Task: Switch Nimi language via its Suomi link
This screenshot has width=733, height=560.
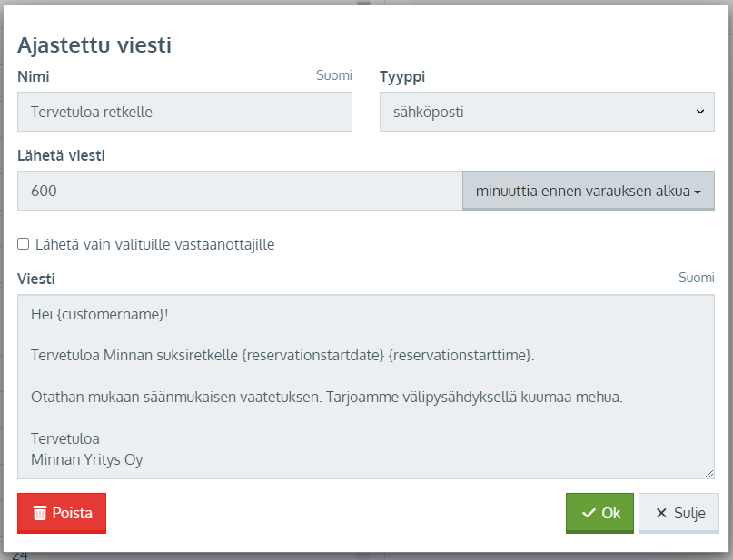Action: (x=333, y=75)
